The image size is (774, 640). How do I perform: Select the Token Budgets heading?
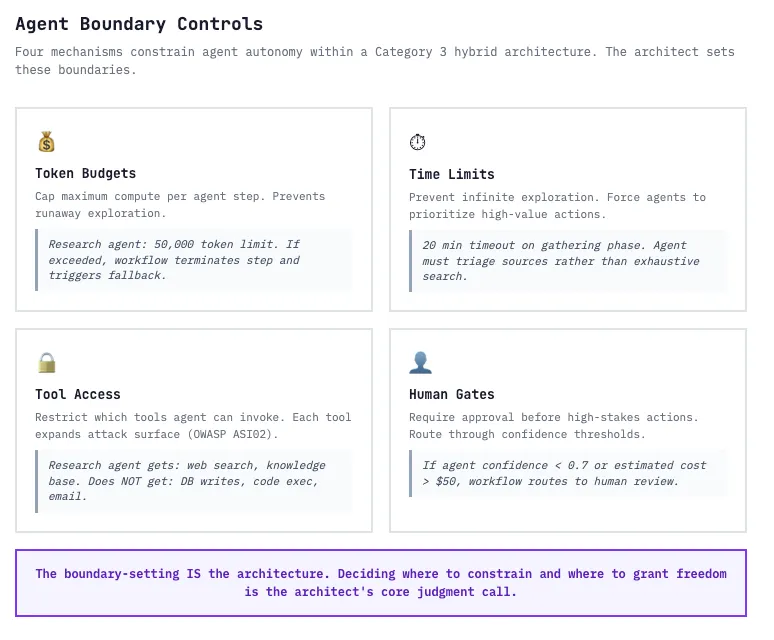coord(85,174)
